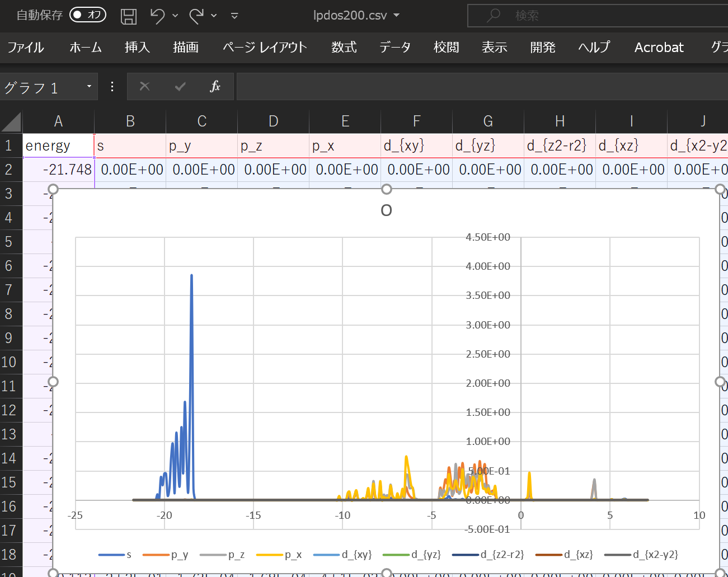
Task: Click the 検索 search box
Action: pos(598,16)
